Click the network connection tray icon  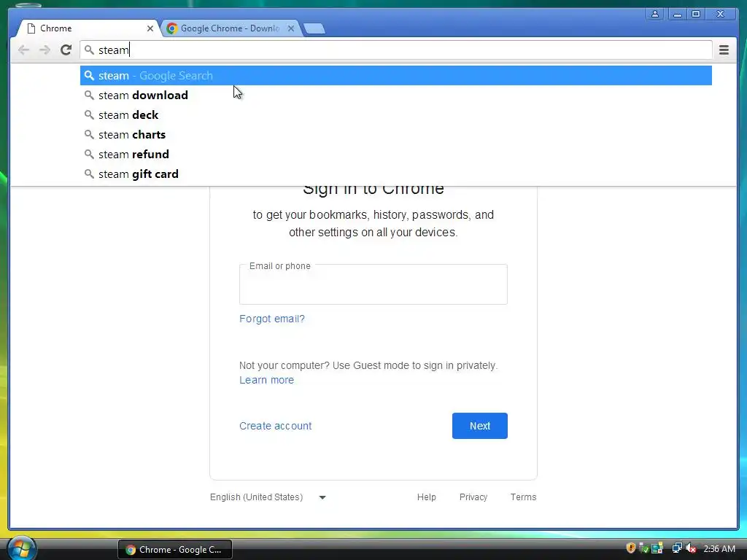(x=676, y=548)
